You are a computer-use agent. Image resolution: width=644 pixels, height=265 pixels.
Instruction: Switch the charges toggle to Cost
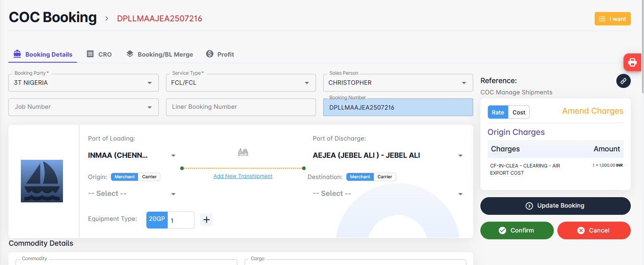[518, 112]
